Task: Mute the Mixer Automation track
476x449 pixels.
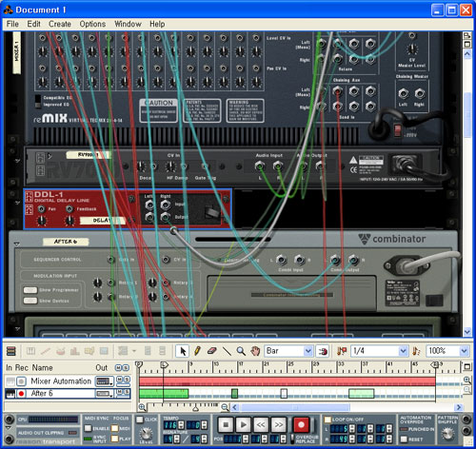Action: pyautogui.click(x=119, y=380)
